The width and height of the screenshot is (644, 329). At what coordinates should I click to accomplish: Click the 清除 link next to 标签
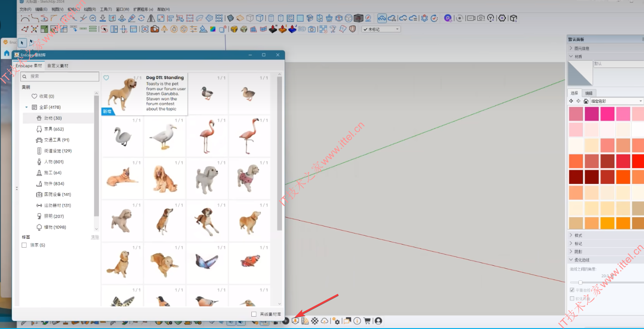95,237
